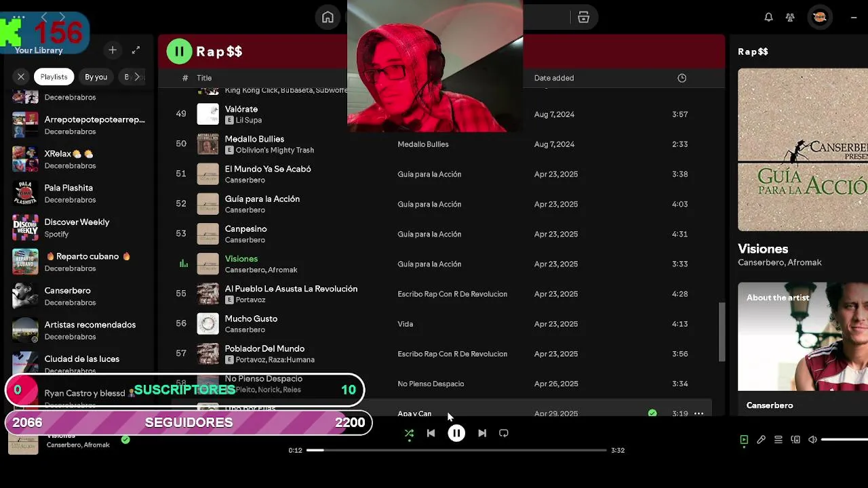The height and width of the screenshot is (488, 868).
Task: Open the Browse icon in top bar
Action: pyautogui.click(x=583, y=18)
